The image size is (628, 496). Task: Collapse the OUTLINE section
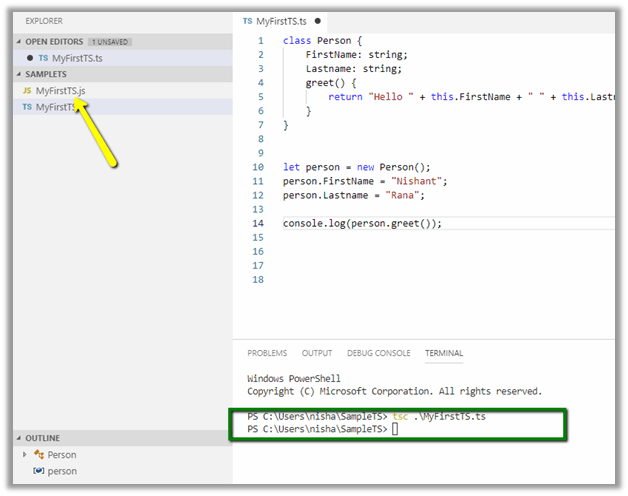[19, 438]
